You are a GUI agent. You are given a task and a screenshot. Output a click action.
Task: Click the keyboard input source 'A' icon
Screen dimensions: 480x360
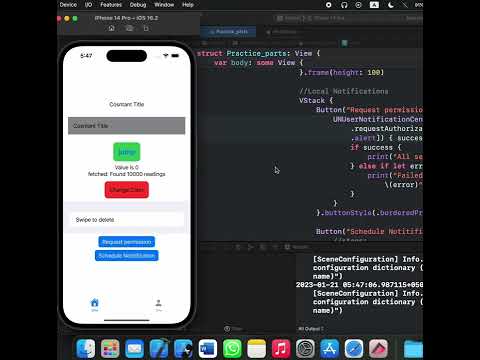[x=374, y=5]
